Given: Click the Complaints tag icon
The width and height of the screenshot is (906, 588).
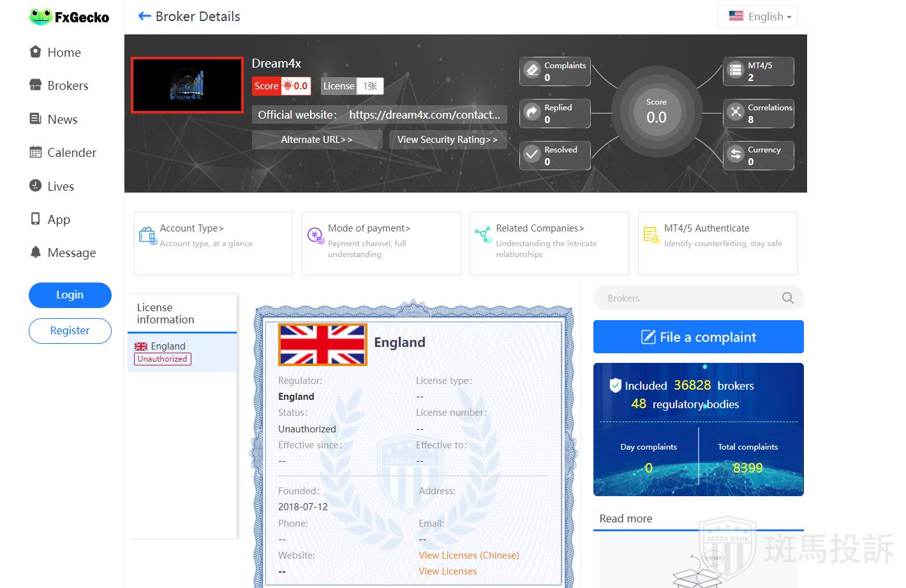Looking at the screenshot, I should click(532, 70).
